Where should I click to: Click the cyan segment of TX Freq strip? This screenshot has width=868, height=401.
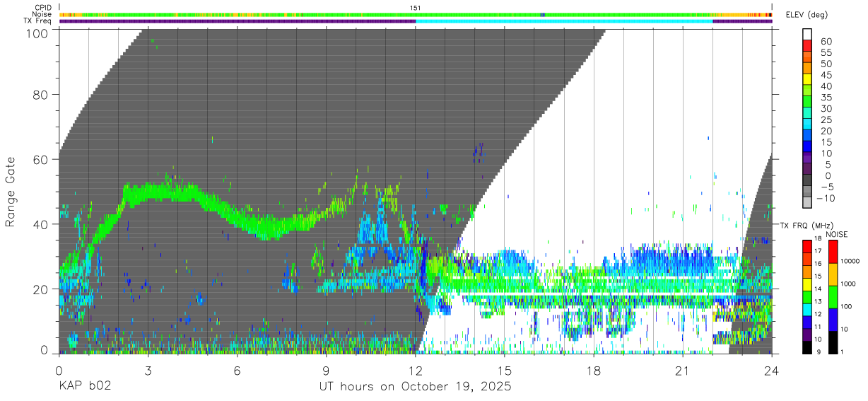(564, 21)
